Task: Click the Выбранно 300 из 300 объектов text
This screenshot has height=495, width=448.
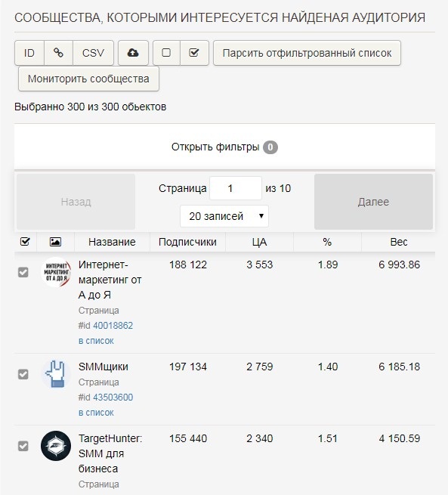Action: point(90,107)
